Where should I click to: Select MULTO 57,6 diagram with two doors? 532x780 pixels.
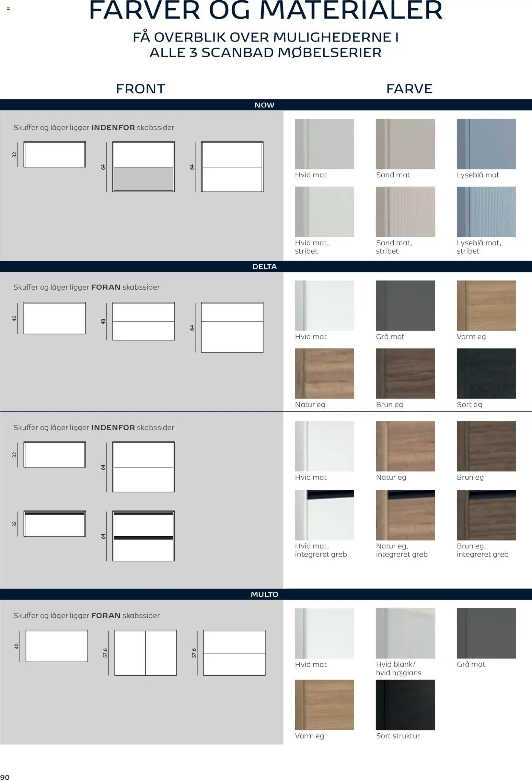point(146,653)
